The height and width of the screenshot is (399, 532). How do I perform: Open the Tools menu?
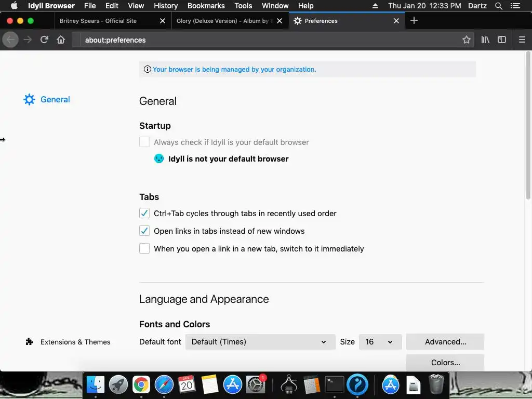[243, 6]
